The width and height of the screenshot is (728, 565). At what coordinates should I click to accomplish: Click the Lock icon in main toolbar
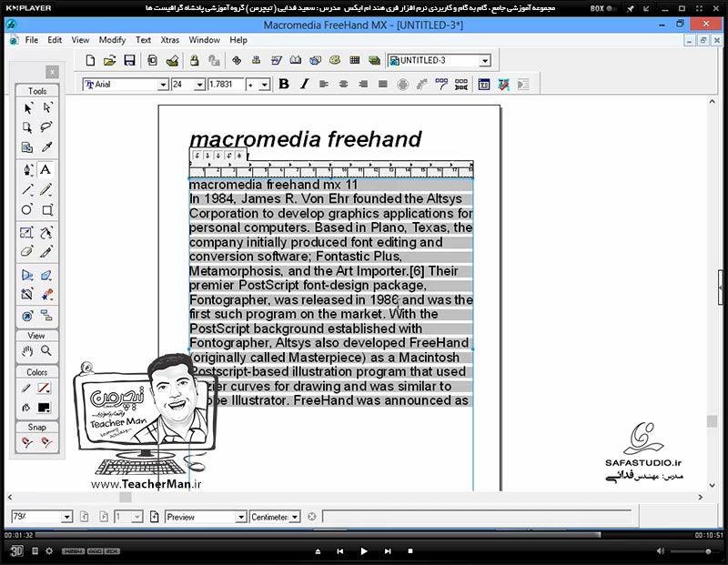(x=194, y=60)
